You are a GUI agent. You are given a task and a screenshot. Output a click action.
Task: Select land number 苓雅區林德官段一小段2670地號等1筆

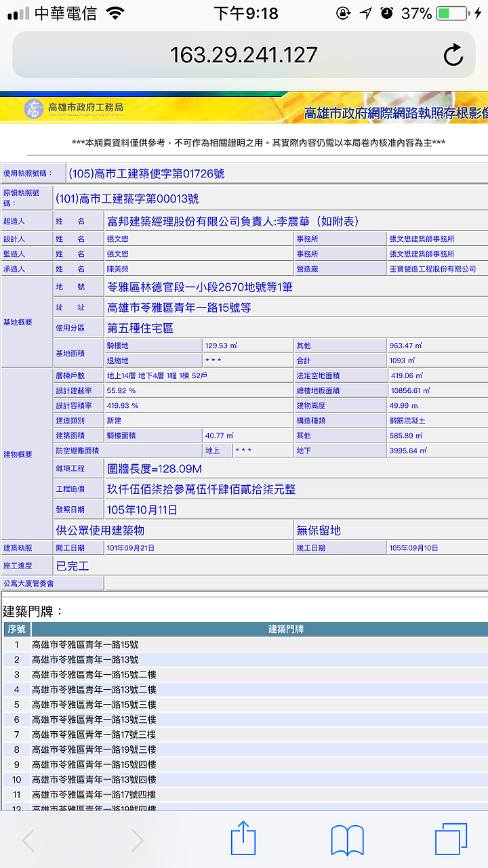coord(200,287)
